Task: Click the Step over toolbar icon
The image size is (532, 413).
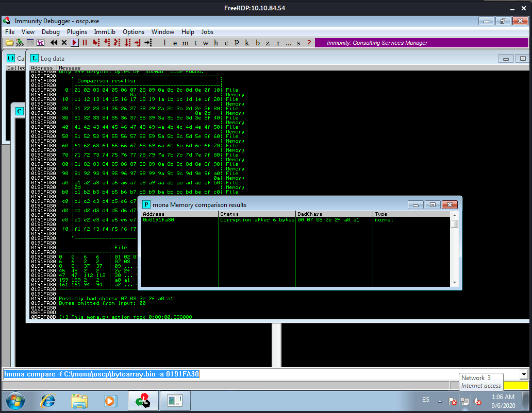Action: pyautogui.click(x=107, y=43)
